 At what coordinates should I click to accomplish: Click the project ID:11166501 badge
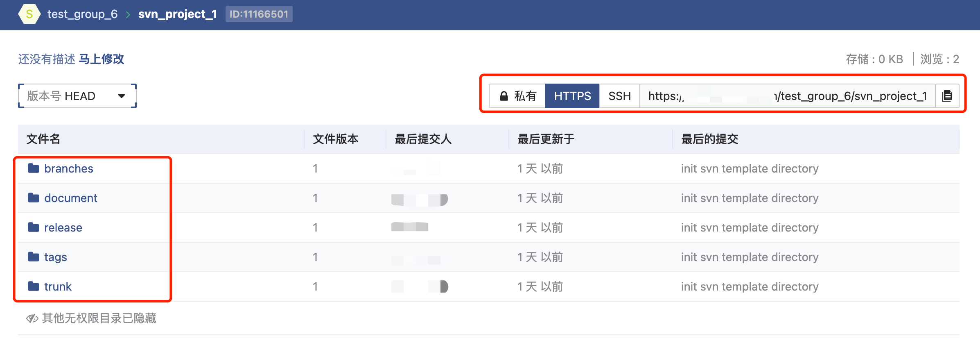click(259, 14)
